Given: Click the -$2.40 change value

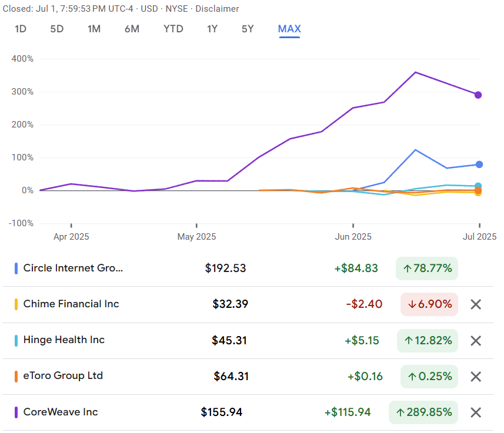Looking at the screenshot, I should click(x=364, y=304).
